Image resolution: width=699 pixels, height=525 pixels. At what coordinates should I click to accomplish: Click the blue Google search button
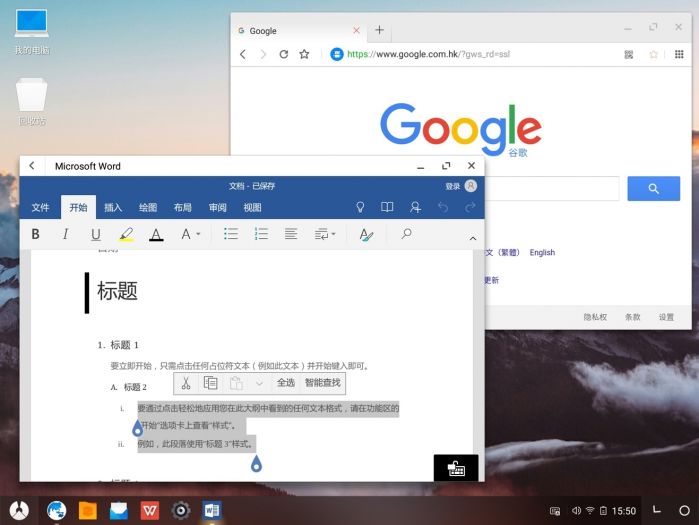click(654, 189)
